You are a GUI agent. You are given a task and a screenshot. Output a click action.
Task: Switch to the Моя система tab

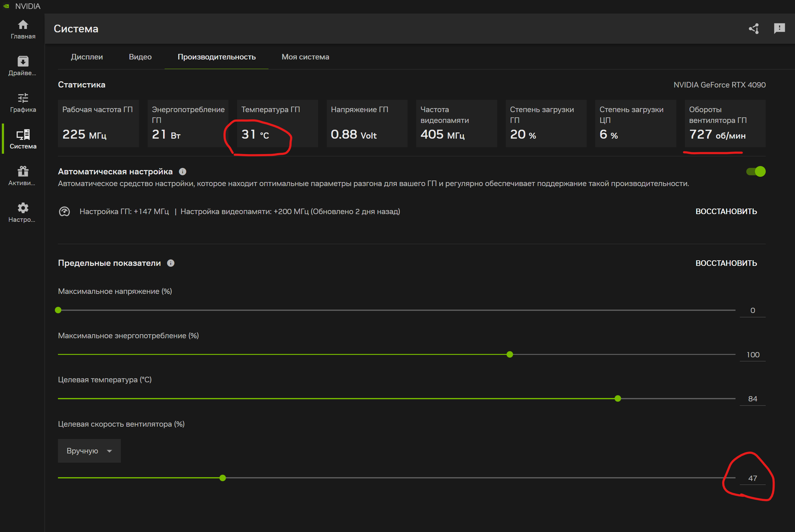tap(305, 57)
